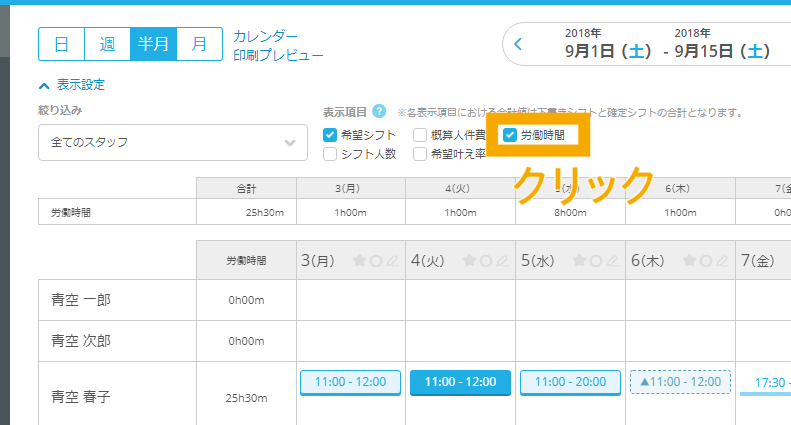The width and height of the screenshot is (791, 425).
Task: Click the star icon for 5(水)
Action: pos(579,260)
